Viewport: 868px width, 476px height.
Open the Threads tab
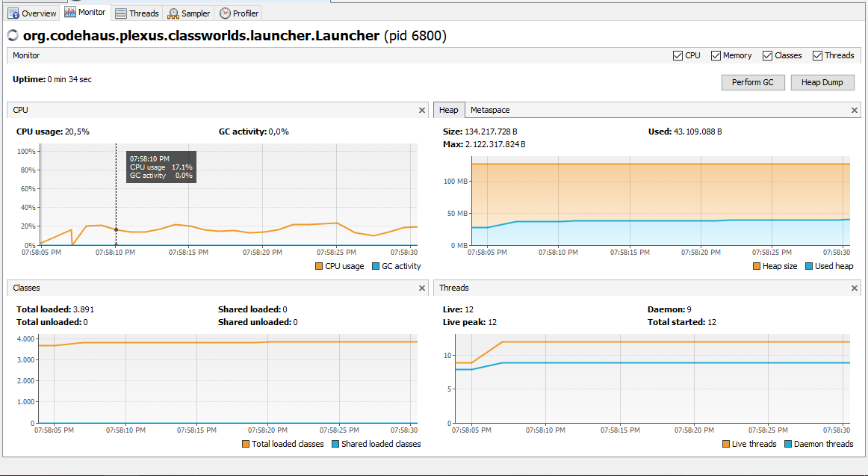click(137, 13)
